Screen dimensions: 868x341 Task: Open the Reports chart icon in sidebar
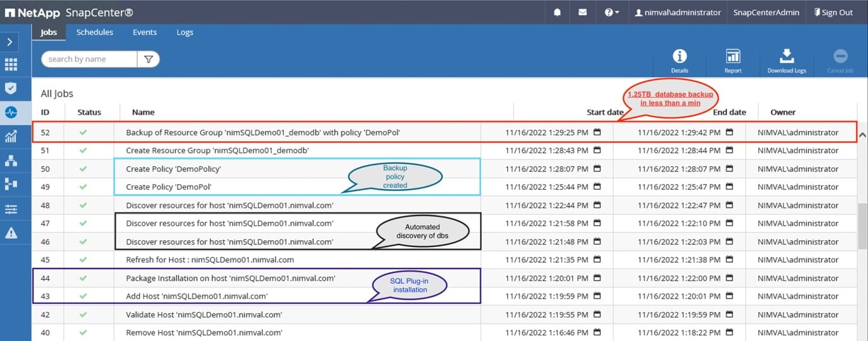(x=11, y=136)
